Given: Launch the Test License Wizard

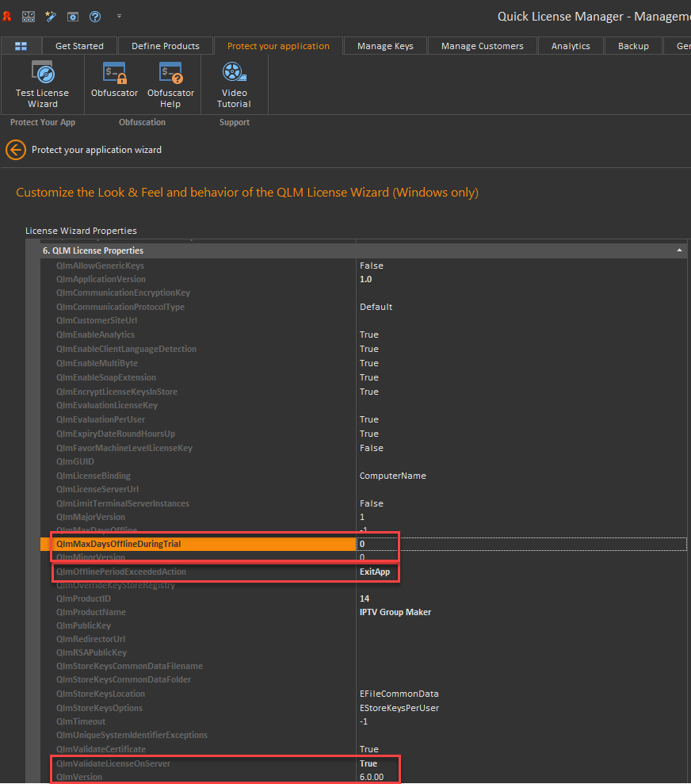Looking at the screenshot, I should click(x=43, y=85).
